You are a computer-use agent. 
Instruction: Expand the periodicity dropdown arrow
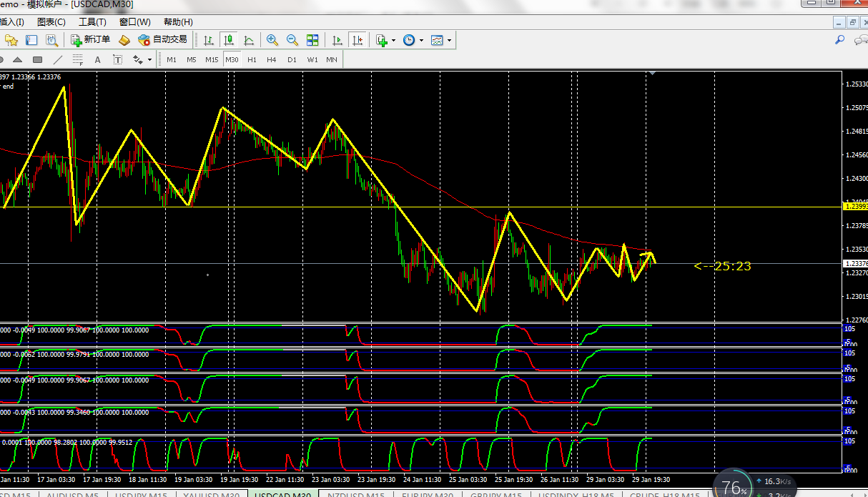421,40
